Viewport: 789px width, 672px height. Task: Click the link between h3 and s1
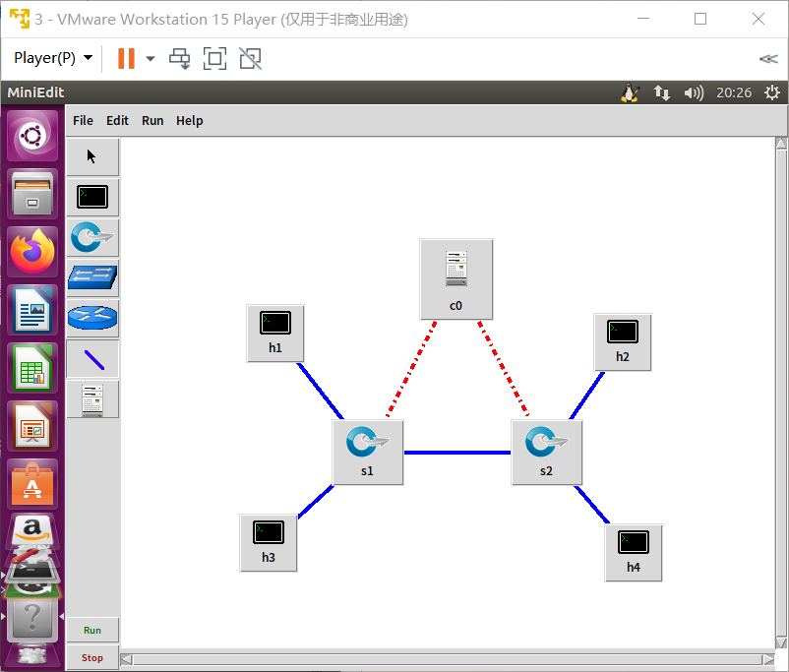[316, 501]
